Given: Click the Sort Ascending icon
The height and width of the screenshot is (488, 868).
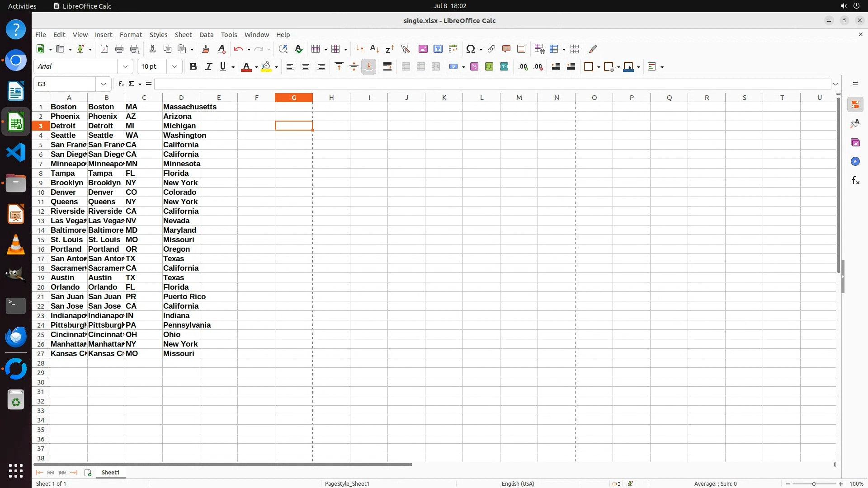Looking at the screenshot, I should pos(374,49).
